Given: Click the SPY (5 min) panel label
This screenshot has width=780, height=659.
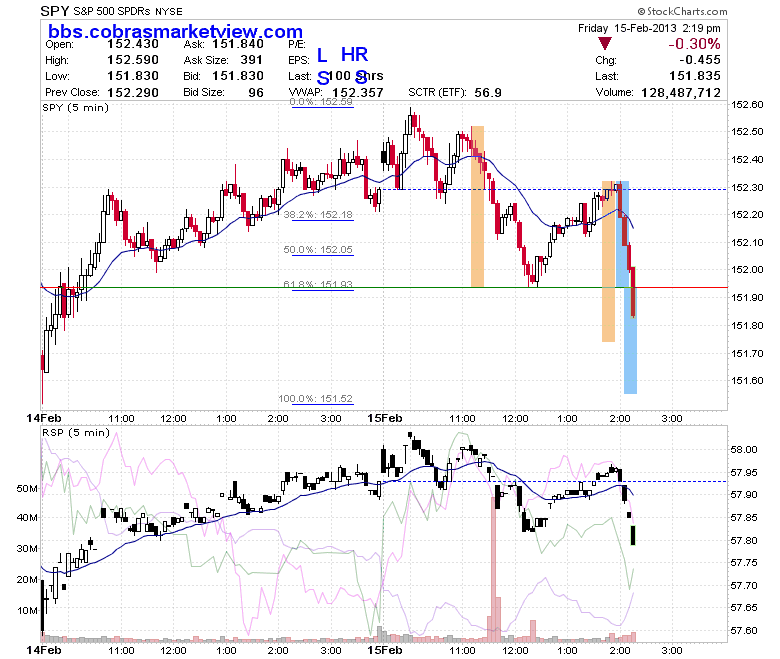Looking at the screenshot, I should click(76, 107).
